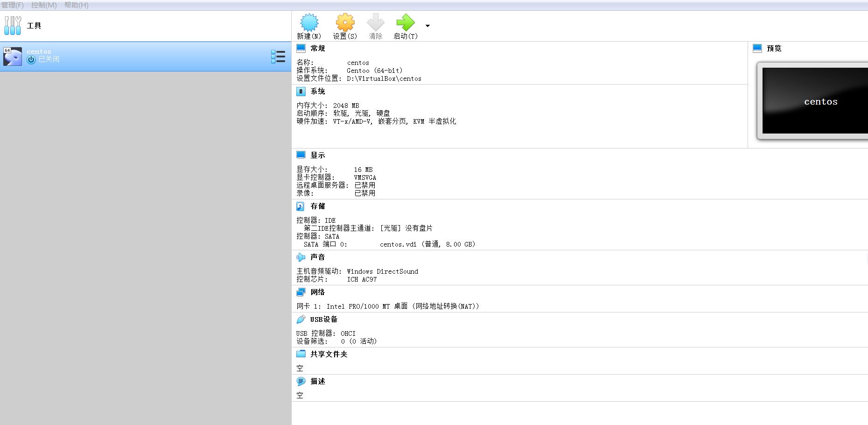
Task: Click the D:\VirtualBox\centos settings path
Action: [384, 78]
